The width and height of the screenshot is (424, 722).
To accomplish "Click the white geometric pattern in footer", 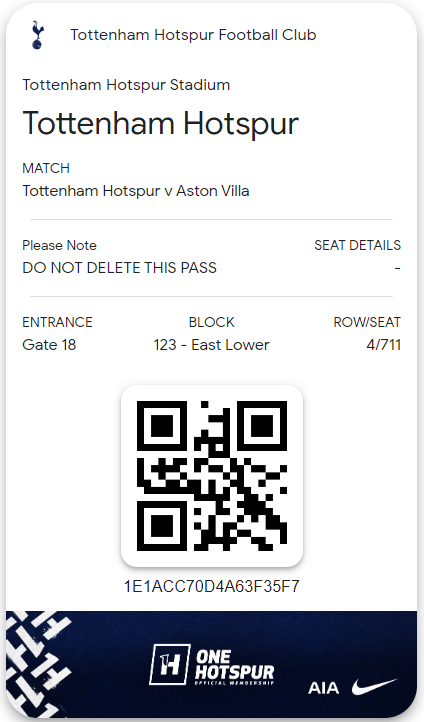I will click(39, 663).
